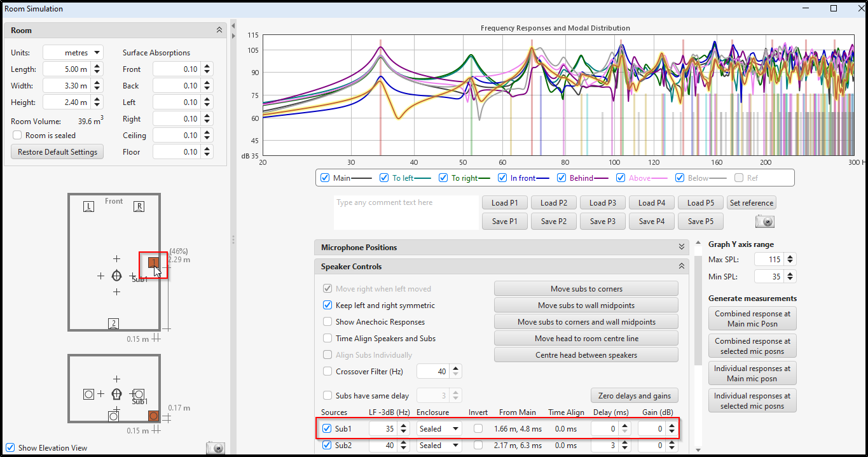Click Zero delays and gains
The image size is (868, 457).
tap(635, 395)
